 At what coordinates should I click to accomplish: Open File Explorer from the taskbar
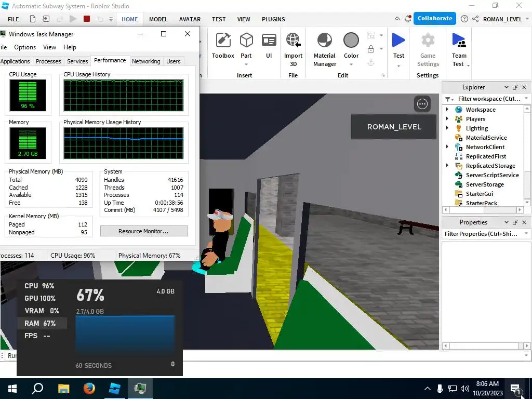tap(63, 388)
